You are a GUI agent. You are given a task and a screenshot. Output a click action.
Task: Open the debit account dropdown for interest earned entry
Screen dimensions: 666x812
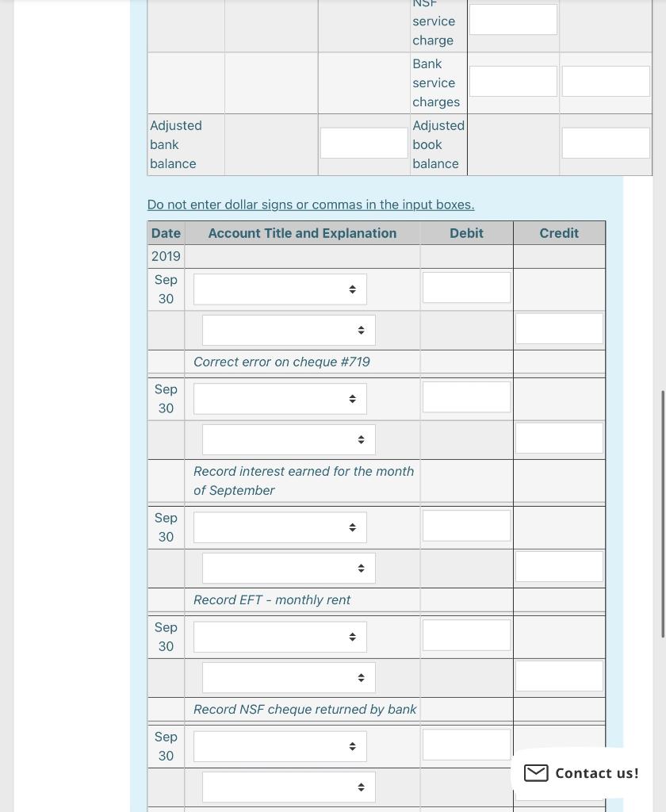[279, 398]
